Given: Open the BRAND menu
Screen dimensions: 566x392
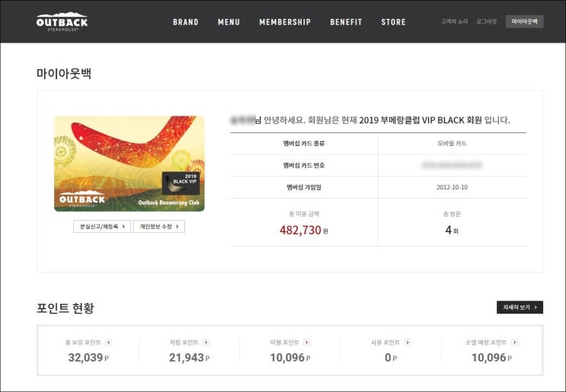Looking at the screenshot, I should coord(186,22).
